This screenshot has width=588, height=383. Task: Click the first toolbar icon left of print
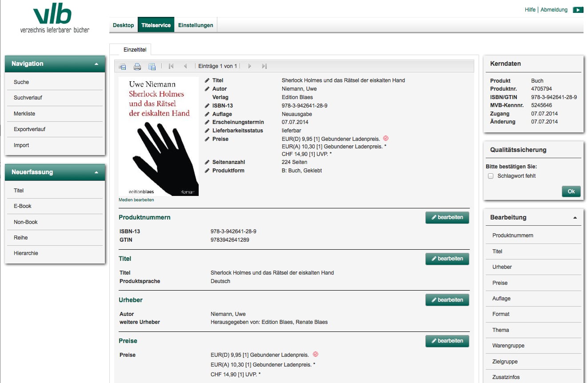pyautogui.click(x=123, y=67)
